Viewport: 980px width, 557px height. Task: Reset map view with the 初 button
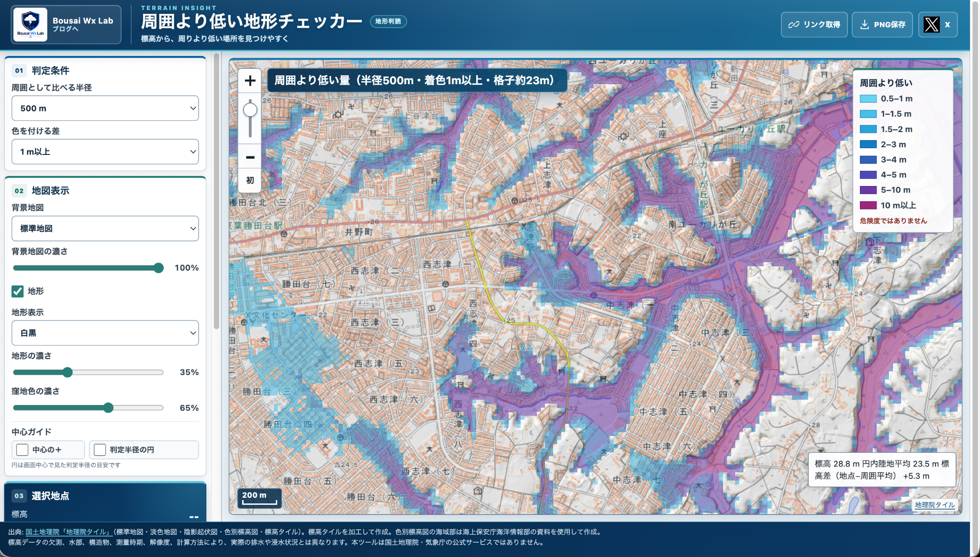(x=250, y=180)
